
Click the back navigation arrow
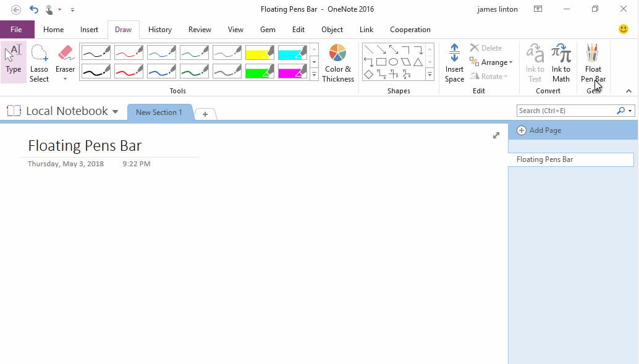pyautogui.click(x=16, y=9)
